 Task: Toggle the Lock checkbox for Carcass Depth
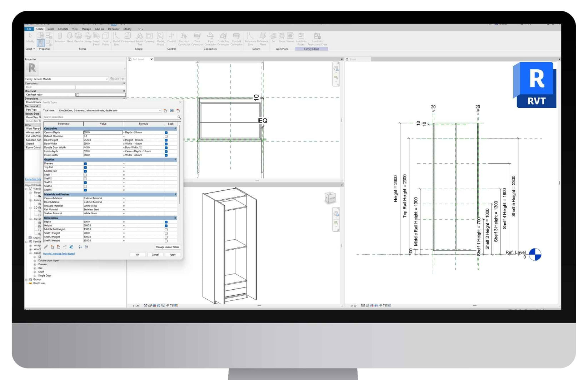[166, 132]
